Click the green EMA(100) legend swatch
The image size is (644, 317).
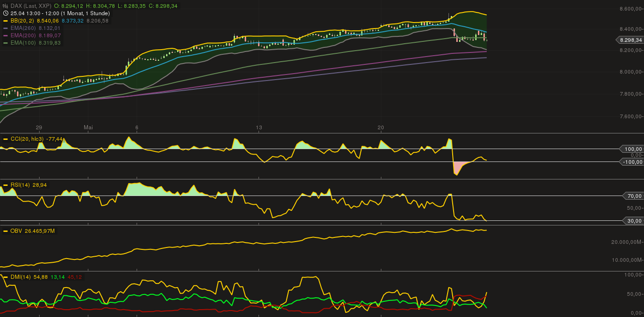click(x=6, y=43)
